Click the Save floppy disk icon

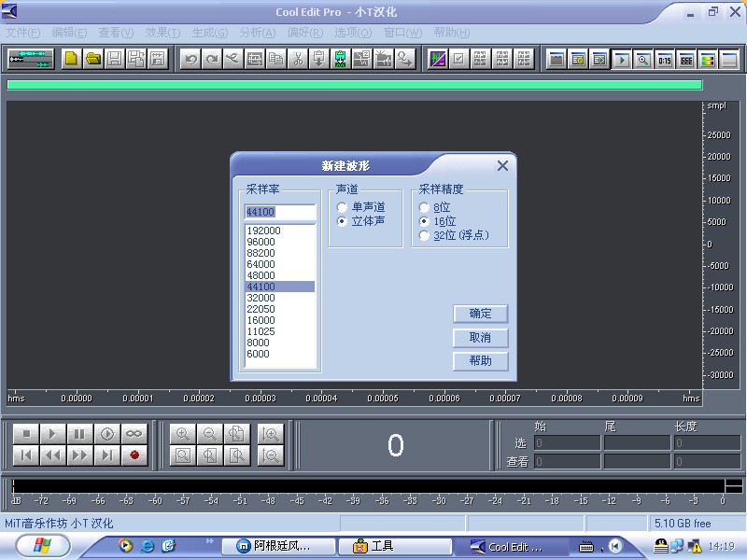[x=115, y=59]
